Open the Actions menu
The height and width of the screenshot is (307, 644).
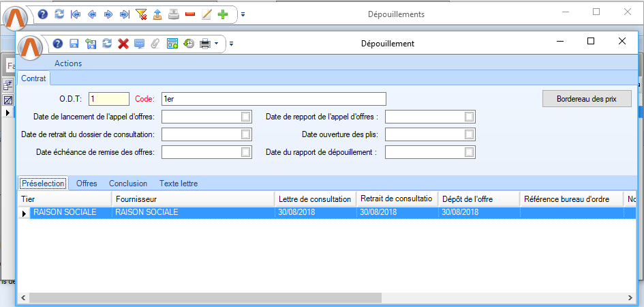68,63
